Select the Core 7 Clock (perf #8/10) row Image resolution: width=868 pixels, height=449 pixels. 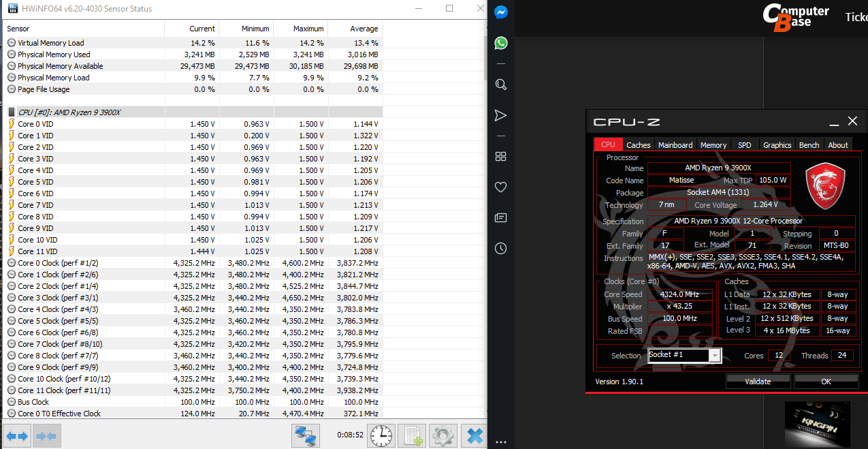(x=192, y=344)
